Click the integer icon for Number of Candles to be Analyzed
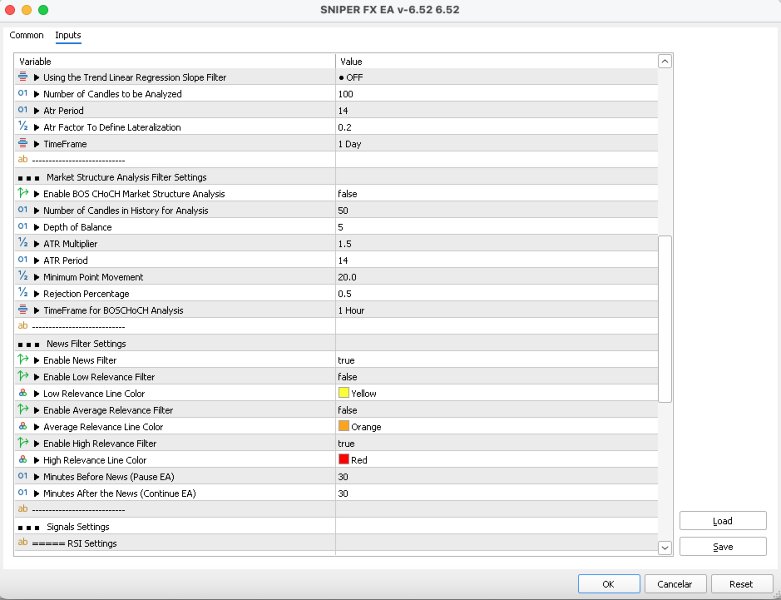This screenshot has height=600, width=781. [x=23, y=94]
